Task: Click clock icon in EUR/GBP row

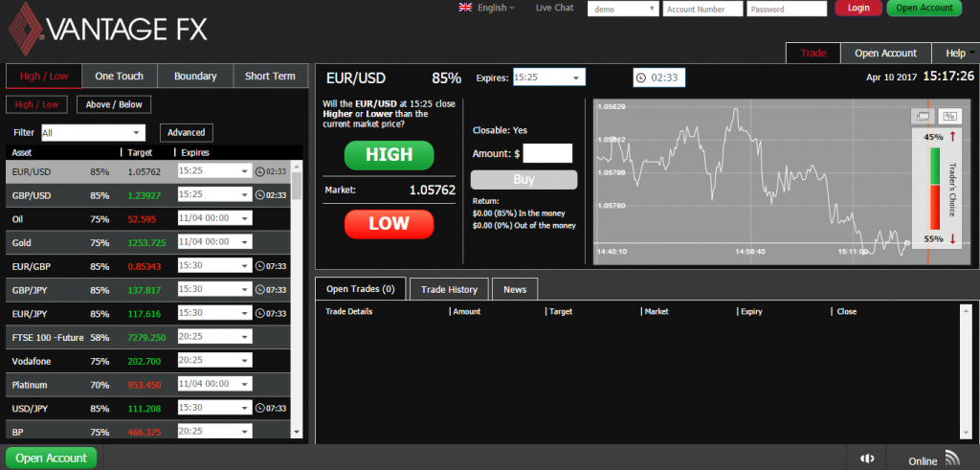Action: pyautogui.click(x=260, y=266)
